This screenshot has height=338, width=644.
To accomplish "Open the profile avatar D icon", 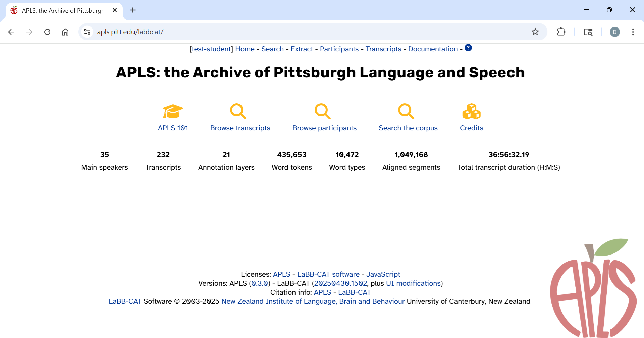I will 615,32.
